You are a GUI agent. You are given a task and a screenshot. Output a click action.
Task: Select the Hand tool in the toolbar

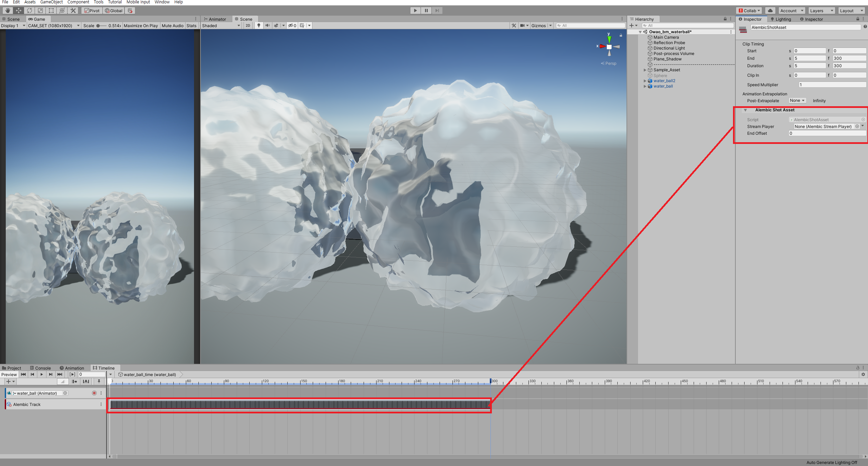8,11
